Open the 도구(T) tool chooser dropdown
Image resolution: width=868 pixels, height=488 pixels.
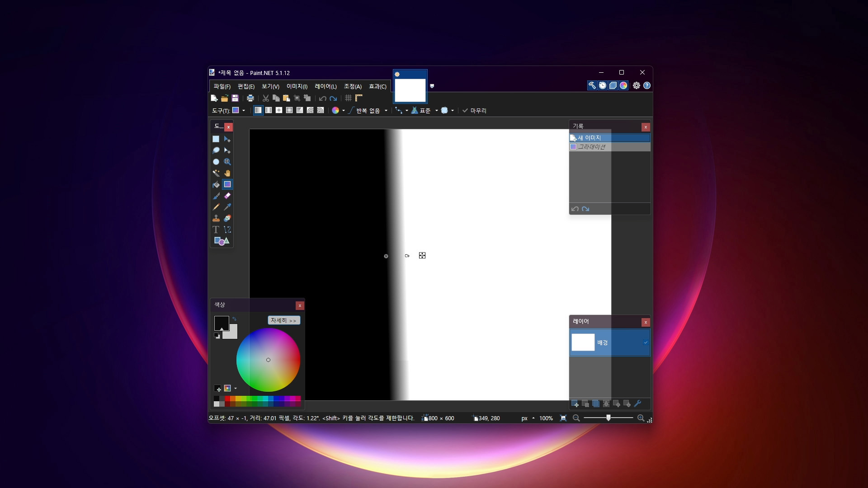click(239, 110)
